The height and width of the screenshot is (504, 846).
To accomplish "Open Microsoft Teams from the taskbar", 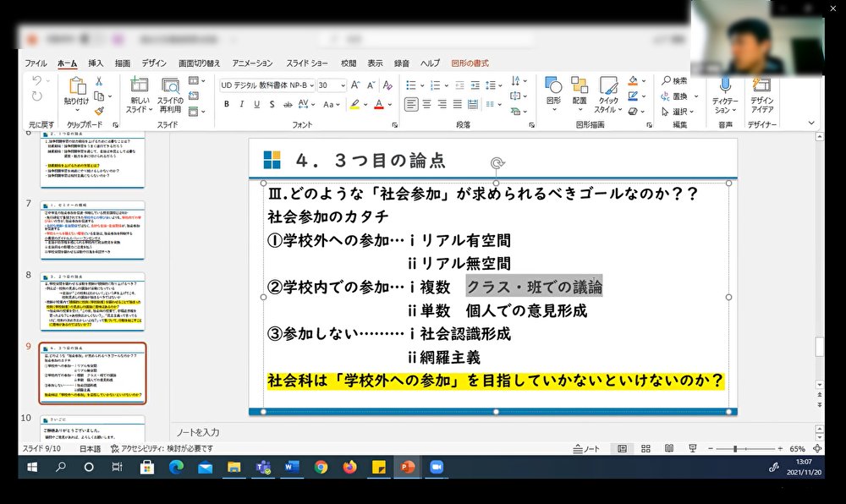I will 263,468.
